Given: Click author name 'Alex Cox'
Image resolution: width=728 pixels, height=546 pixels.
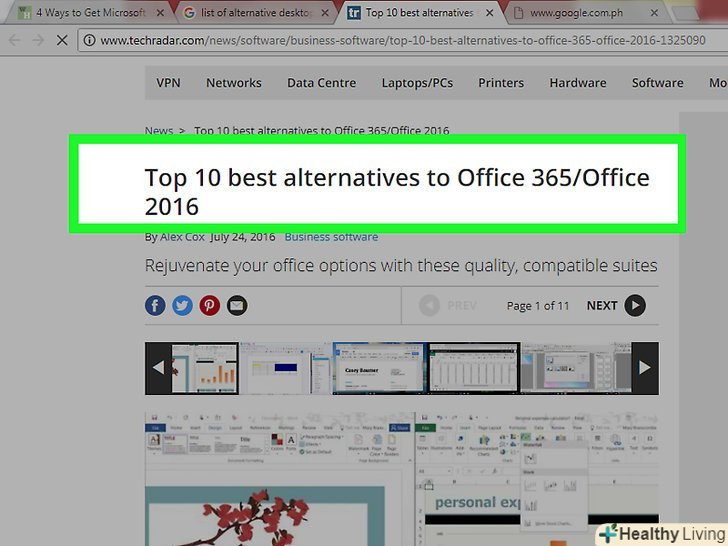Looking at the screenshot, I should 182,237.
